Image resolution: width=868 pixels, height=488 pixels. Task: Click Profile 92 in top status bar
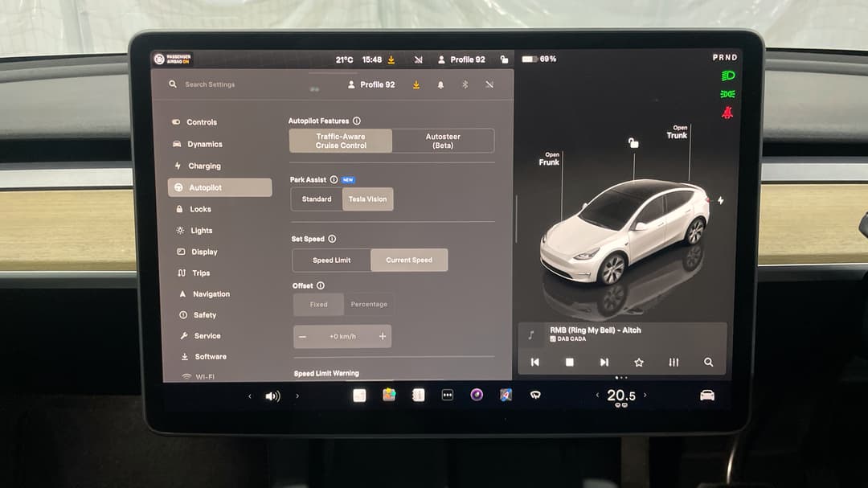click(461, 59)
